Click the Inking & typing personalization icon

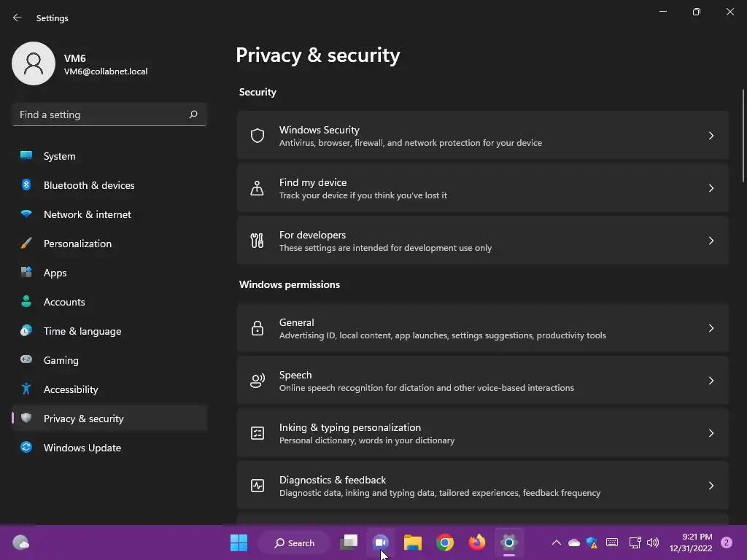click(x=258, y=433)
